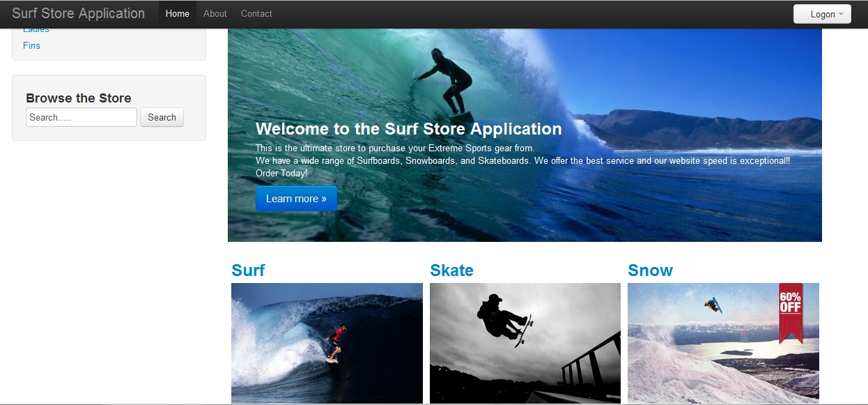Open the Ladies category link in sidebar

click(36, 30)
